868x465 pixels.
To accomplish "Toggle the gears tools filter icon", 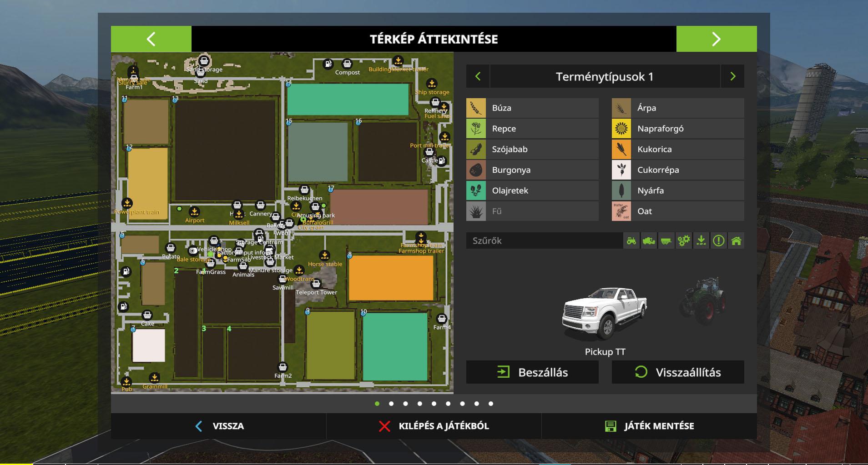I will [x=683, y=241].
